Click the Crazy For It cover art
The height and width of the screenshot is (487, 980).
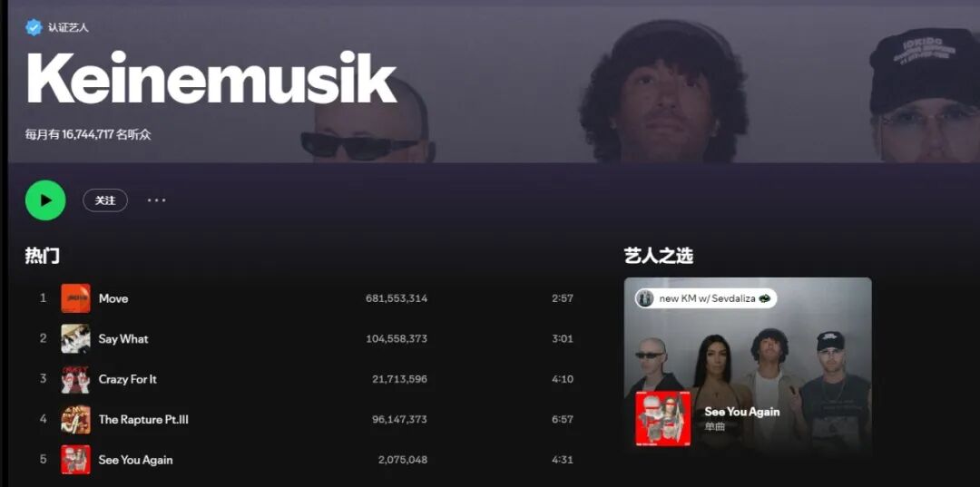click(x=75, y=379)
